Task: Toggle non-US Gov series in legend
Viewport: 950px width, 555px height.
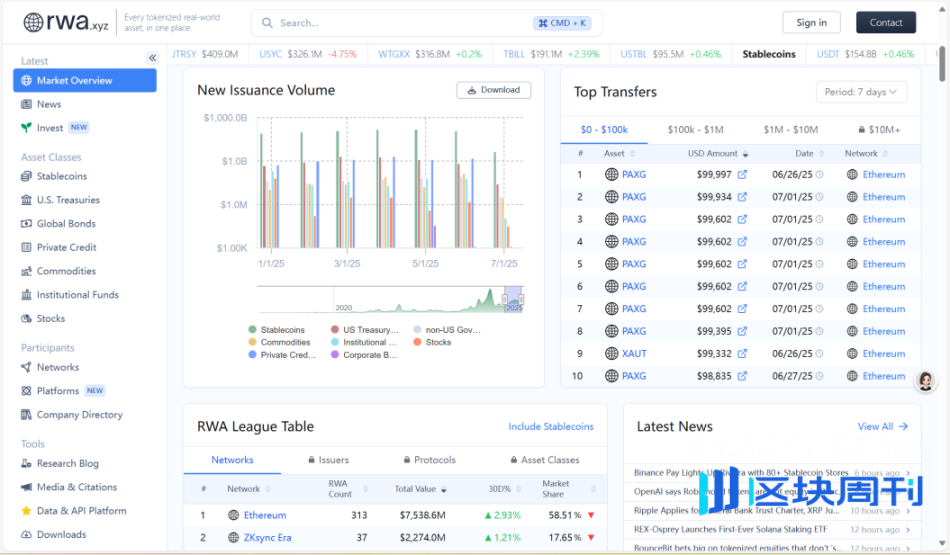Action: tap(447, 330)
